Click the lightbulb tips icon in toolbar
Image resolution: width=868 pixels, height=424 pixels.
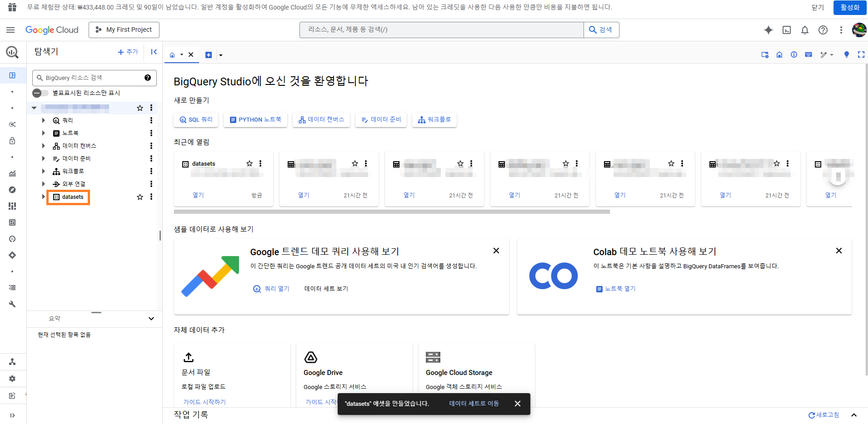tap(847, 54)
